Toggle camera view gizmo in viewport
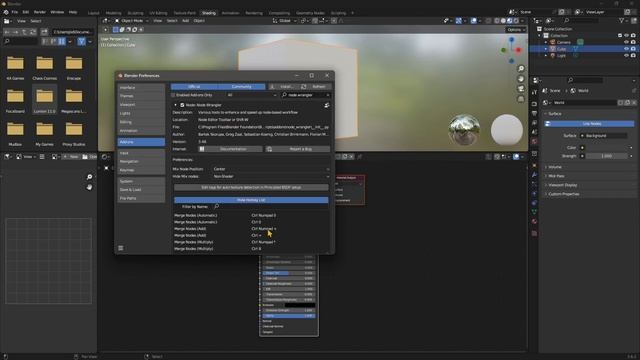The width and height of the screenshot is (640, 360). [x=521, y=89]
